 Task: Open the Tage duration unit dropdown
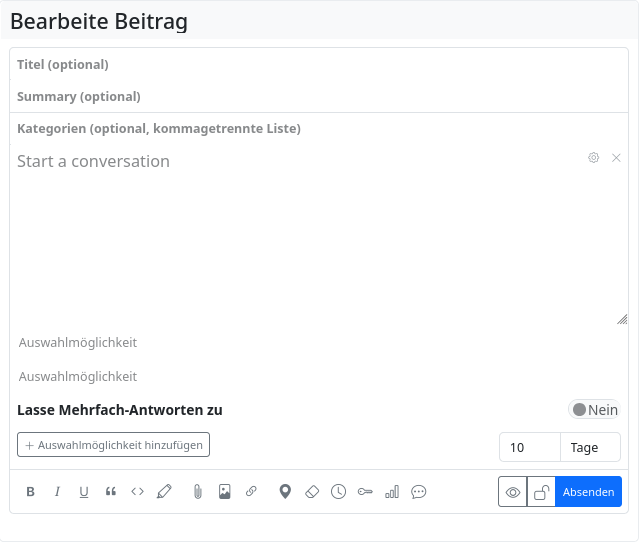pos(590,447)
